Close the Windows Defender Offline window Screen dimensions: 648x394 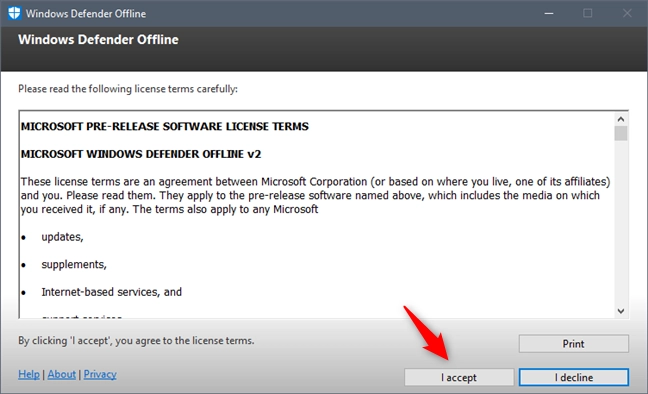coord(627,13)
